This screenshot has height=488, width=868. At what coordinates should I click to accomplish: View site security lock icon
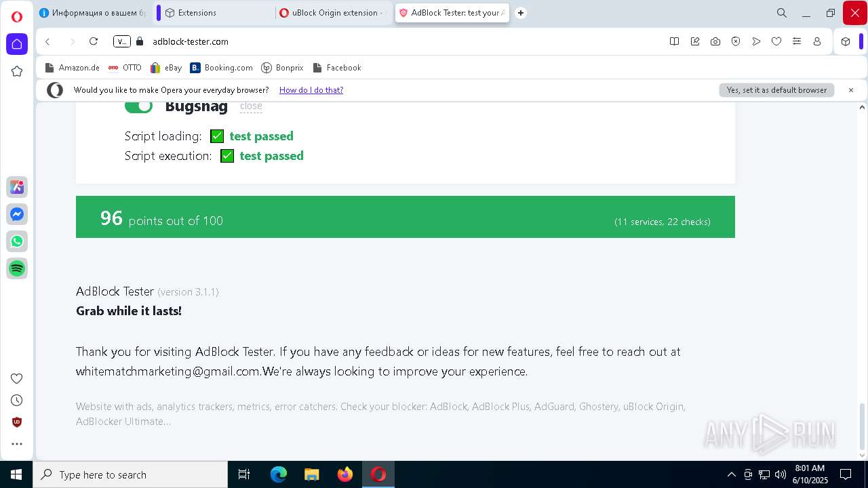[x=140, y=41]
